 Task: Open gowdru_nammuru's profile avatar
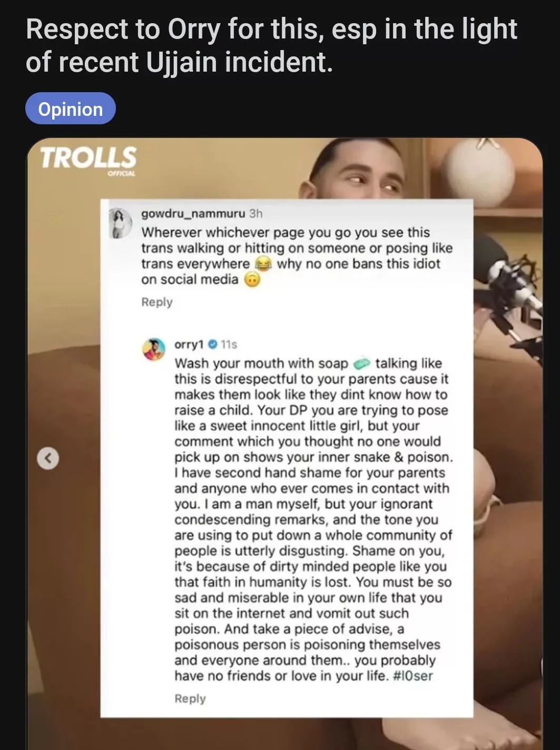click(120, 222)
